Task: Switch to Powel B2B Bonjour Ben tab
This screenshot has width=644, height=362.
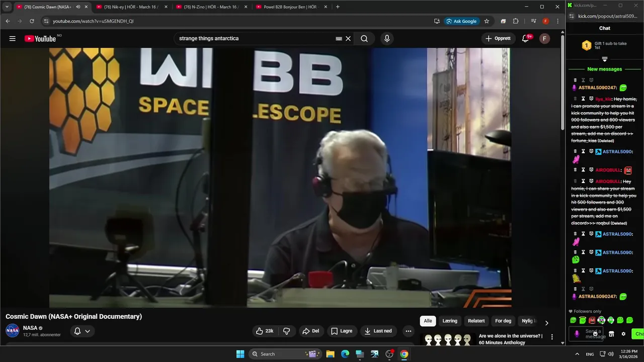Action: (291, 7)
